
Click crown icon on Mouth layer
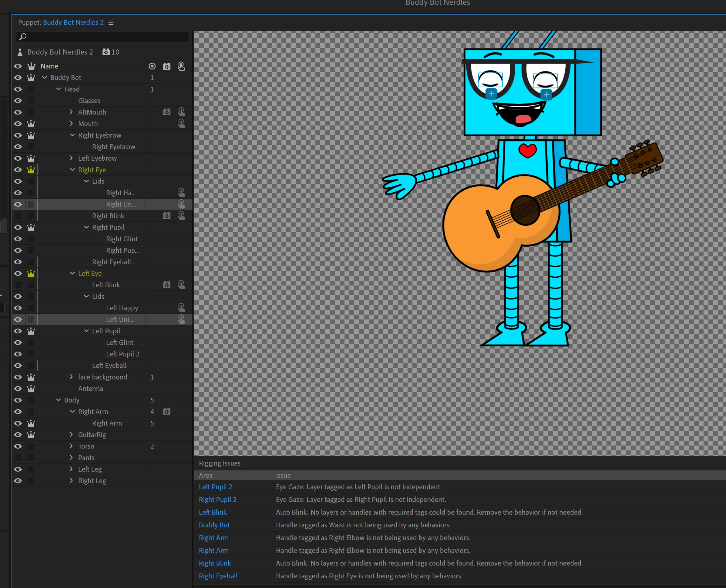click(31, 124)
